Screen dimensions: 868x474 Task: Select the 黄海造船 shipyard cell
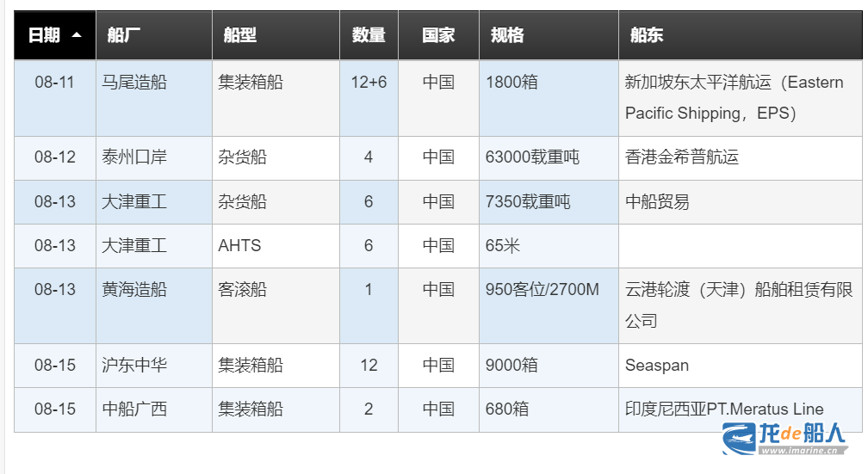click(x=154, y=306)
